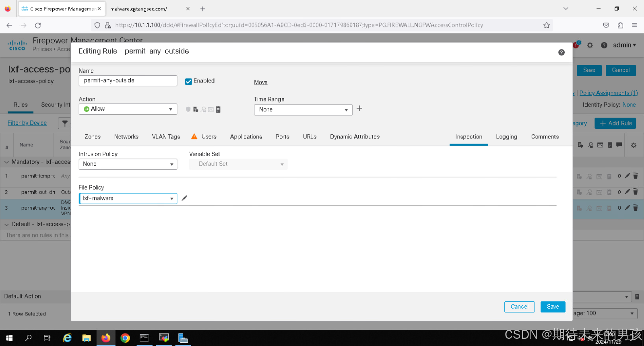
Task: Switch to the URLs tab
Action: pos(310,137)
